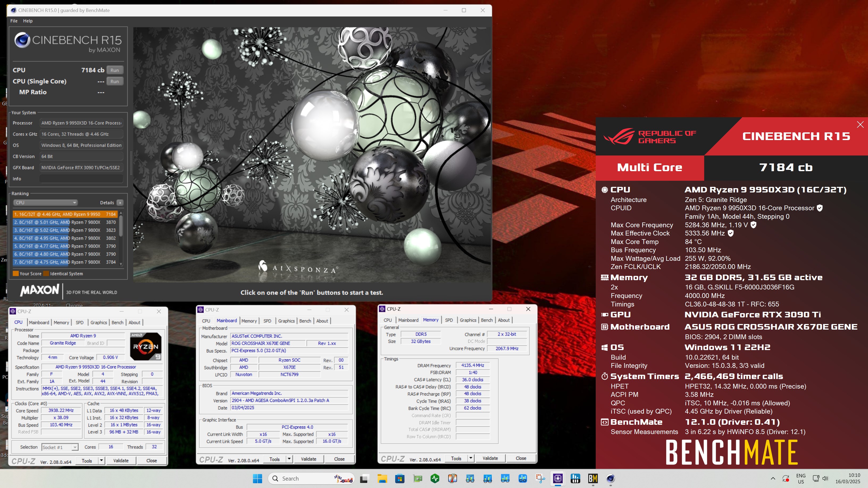This screenshot has width=868, height=488.
Task: Open the Windows Start menu
Action: coord(257,478)
